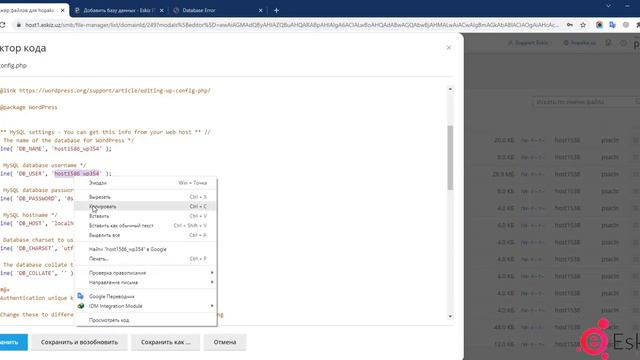640x360 pixels.
Task: Click the highlighted 'host1586_wp354' DB_USER value
Action: pos(77,173)
